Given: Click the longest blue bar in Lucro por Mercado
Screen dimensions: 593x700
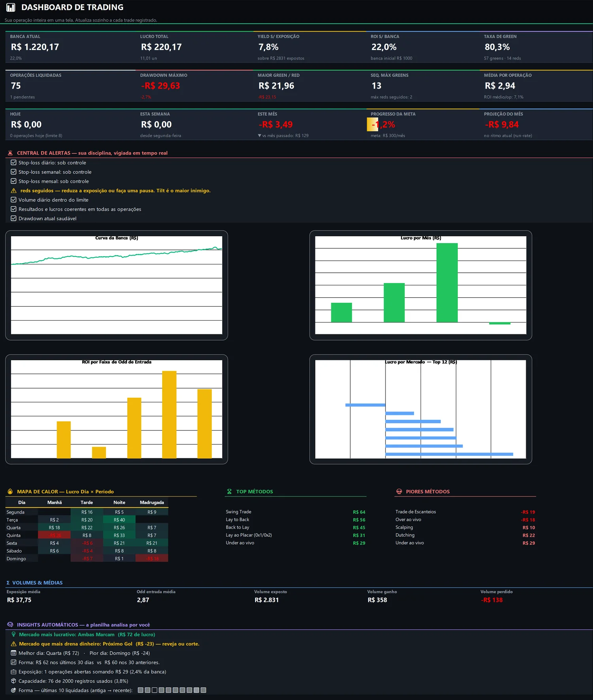Looking at the screenshot, I should 449,454.
